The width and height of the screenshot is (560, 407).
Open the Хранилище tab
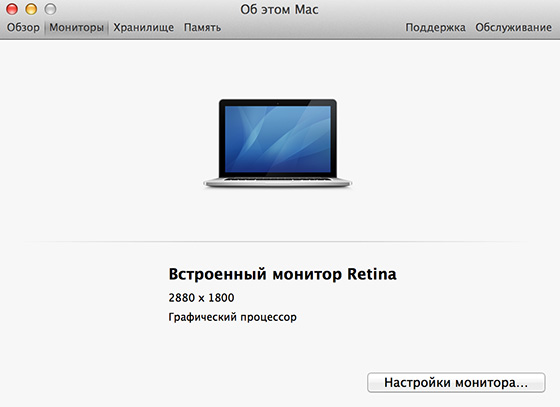coord(144,27)
